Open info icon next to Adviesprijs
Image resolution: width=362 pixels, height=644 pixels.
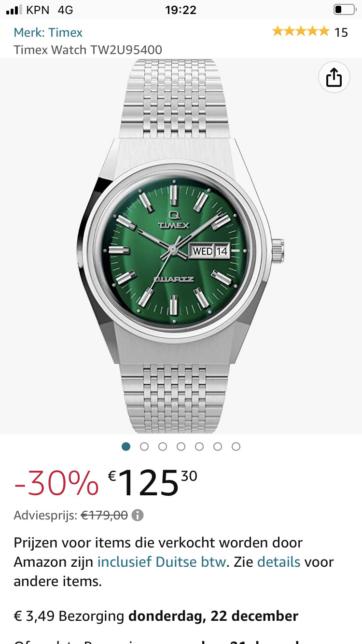point(138,515)
